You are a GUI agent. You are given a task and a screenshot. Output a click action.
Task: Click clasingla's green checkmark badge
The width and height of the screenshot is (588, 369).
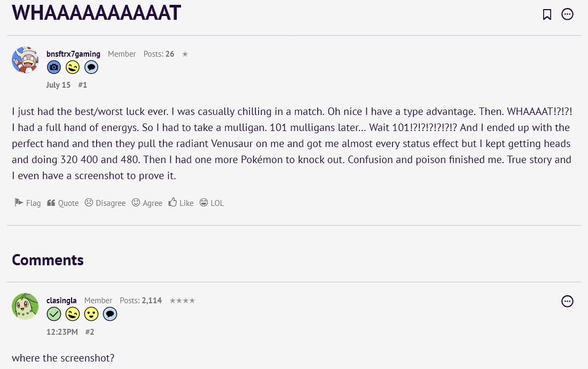(x=54, y=314)
